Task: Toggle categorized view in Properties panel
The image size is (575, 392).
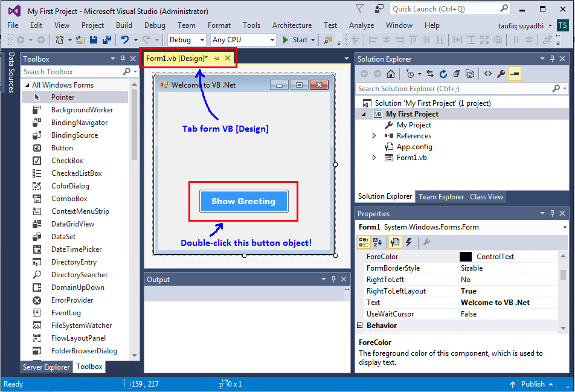Action: tap(364, 243)
